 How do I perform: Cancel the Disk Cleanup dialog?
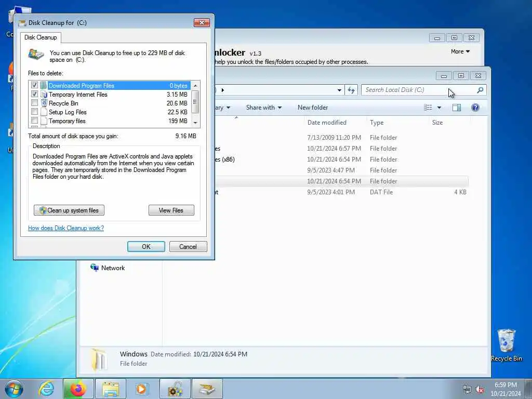click(x=188, y=247)
